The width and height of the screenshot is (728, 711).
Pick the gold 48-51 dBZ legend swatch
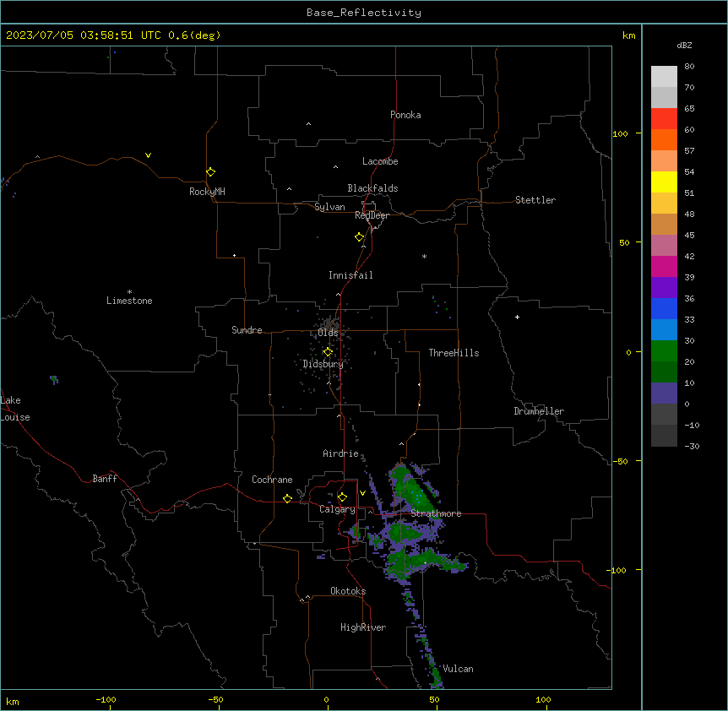coord(664,204)
